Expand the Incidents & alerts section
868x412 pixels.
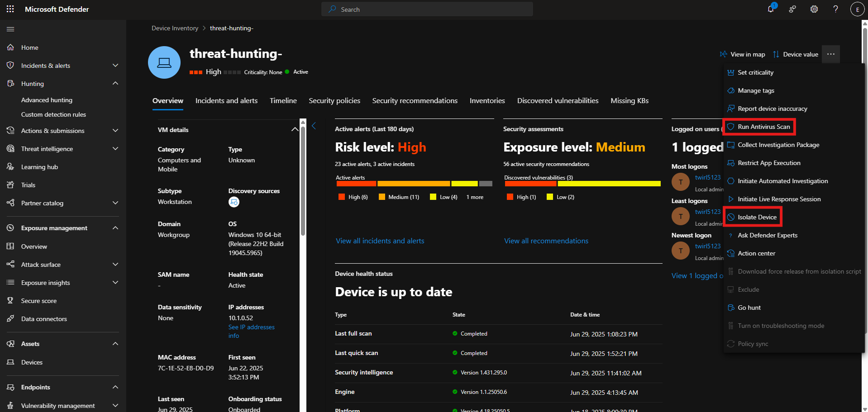pos(115,65)
